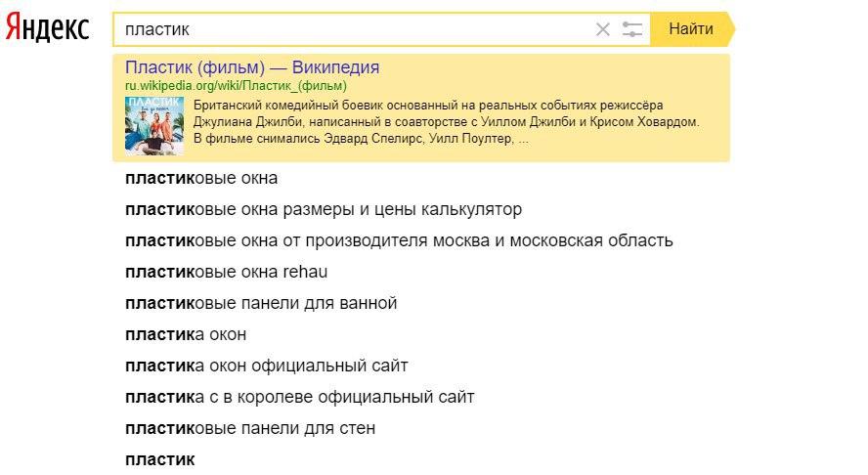This screenshot has height=475, width=868.
Task: Click the film description snippet text
Action: coord(448,121)
